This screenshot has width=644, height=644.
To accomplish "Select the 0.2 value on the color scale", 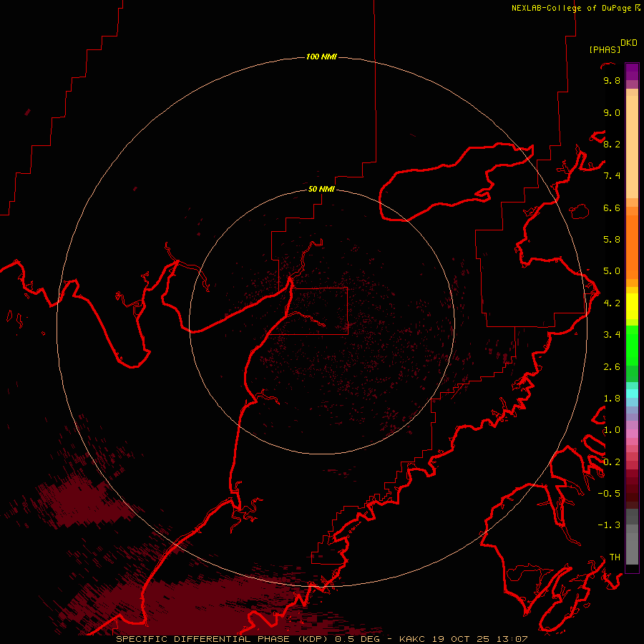I will (612, 462).
